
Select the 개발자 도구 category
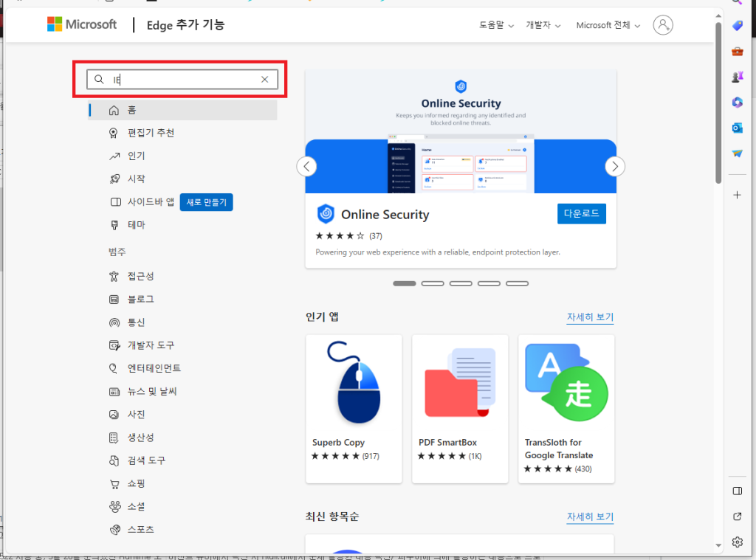point(151,345)
